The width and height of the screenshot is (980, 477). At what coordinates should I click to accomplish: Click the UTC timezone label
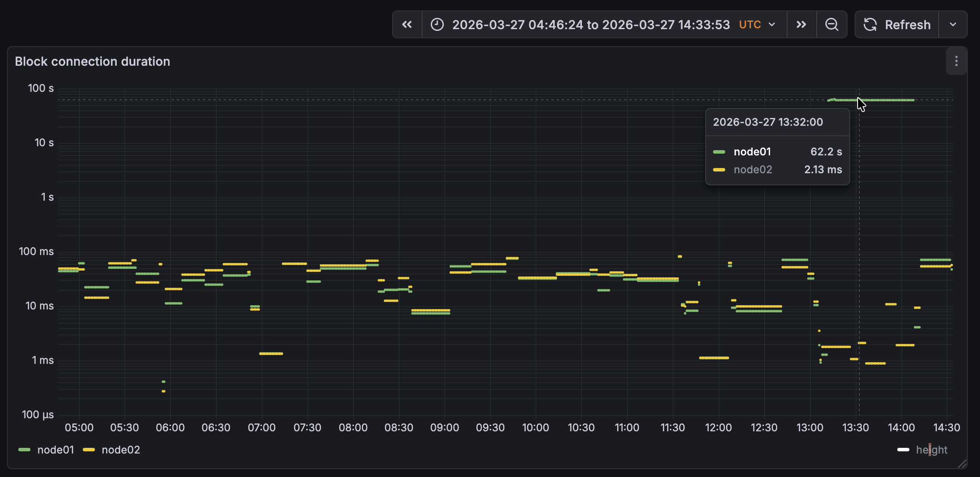pos(750,25)
